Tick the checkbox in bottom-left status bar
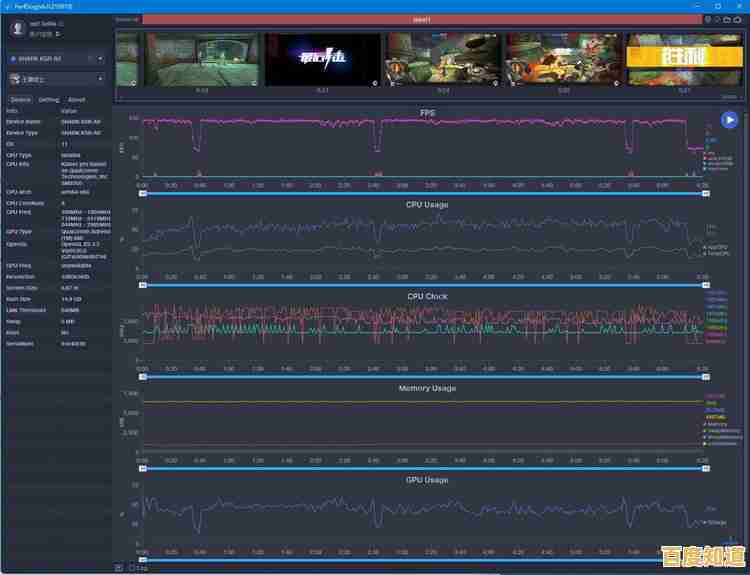The image size is (750, 575). pos(129,567)
